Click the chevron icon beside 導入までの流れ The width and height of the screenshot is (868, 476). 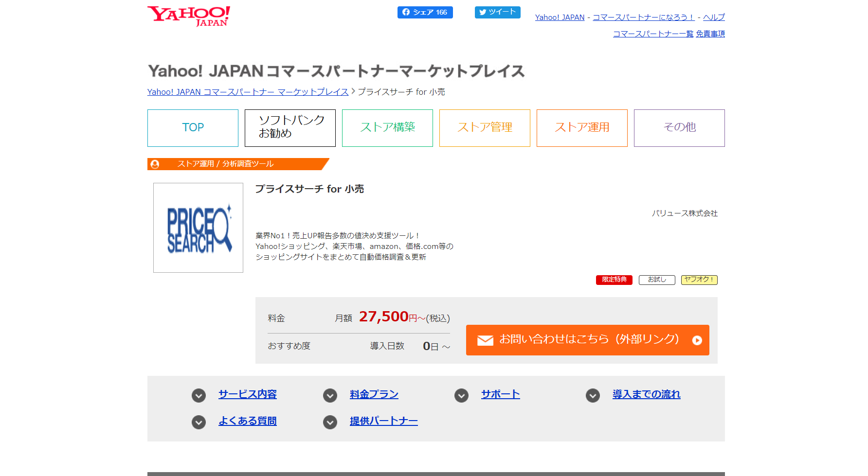pyautogui.click(x=593, y=395)
